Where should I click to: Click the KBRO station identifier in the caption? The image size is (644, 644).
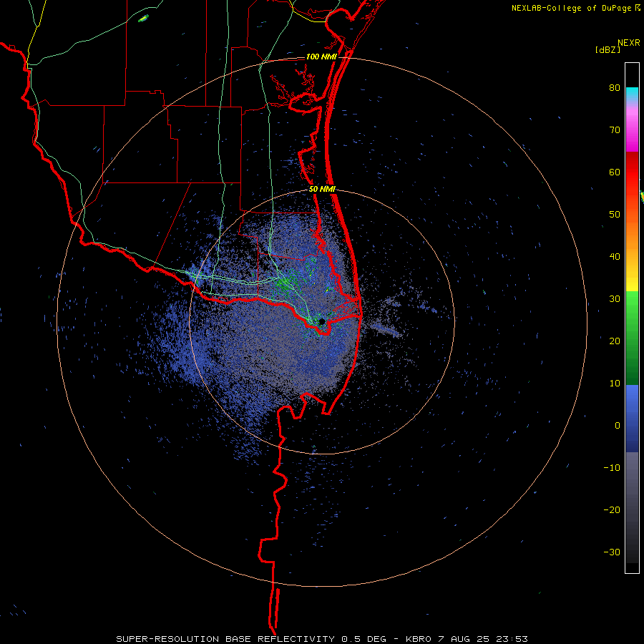coord(419,639)
